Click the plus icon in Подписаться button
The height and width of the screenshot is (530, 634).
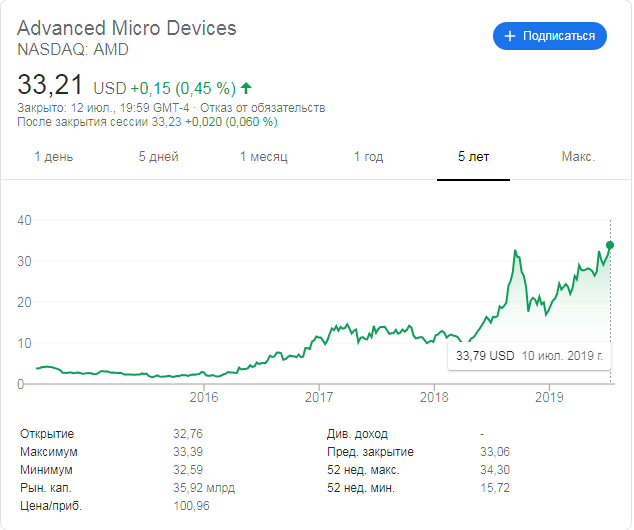pyautogui.click(x=510, y=36)
